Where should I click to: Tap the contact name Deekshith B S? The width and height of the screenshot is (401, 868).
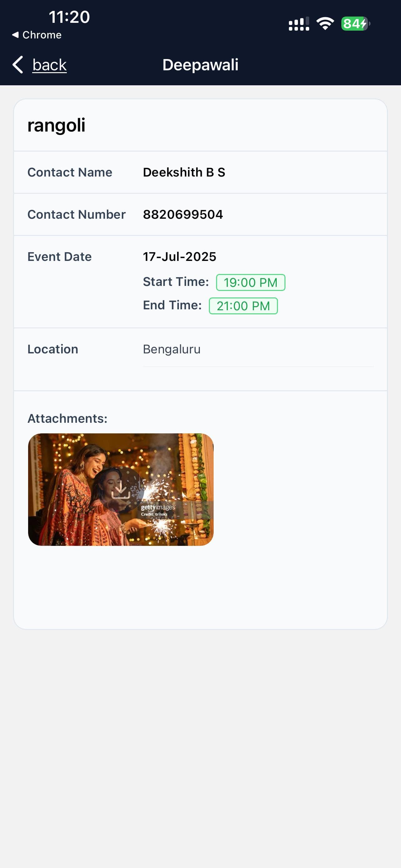(184, 172)
